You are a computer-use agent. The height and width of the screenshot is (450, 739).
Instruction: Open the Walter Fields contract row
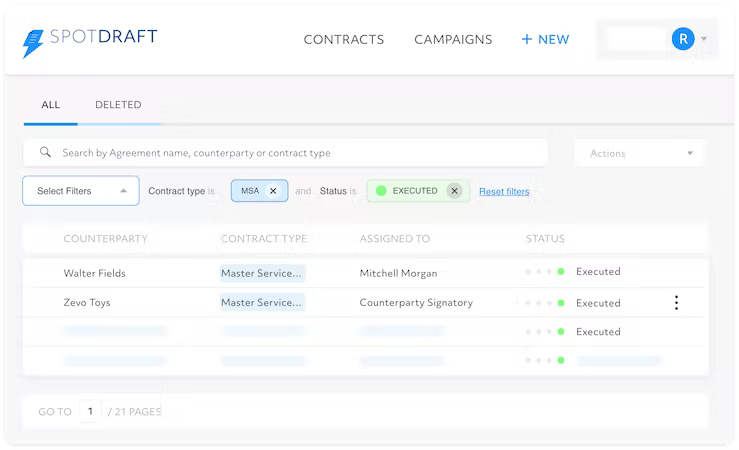(95, 273)
